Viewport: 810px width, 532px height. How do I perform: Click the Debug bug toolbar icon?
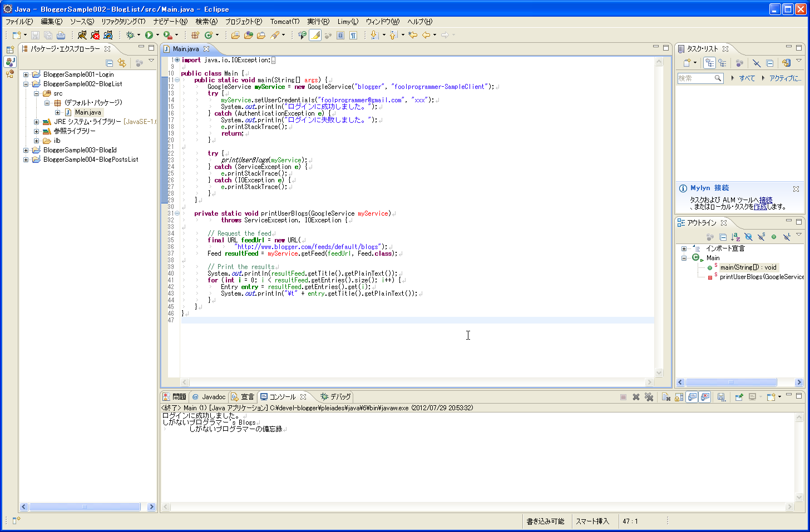[130, 35]
